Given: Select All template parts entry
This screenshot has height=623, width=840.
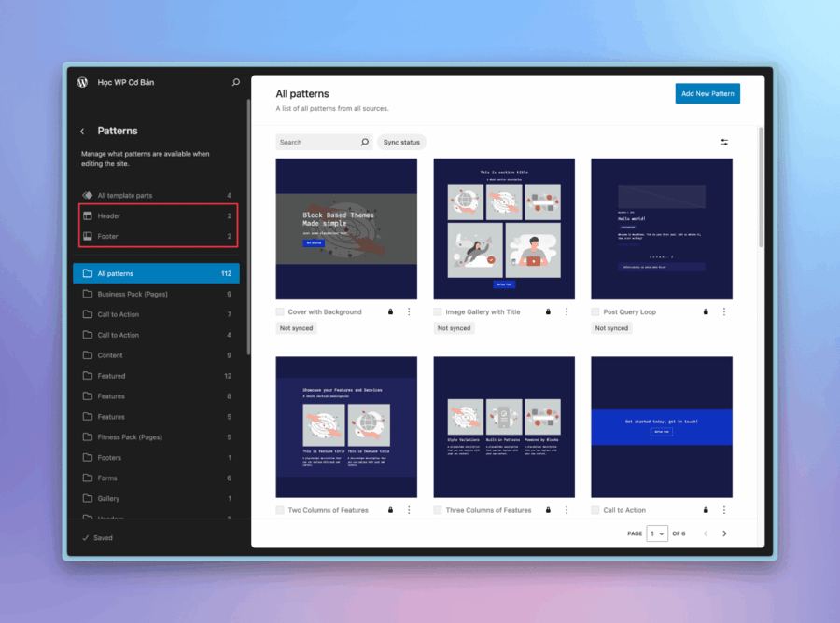Looking at the screenshot, I should [157, 195].
